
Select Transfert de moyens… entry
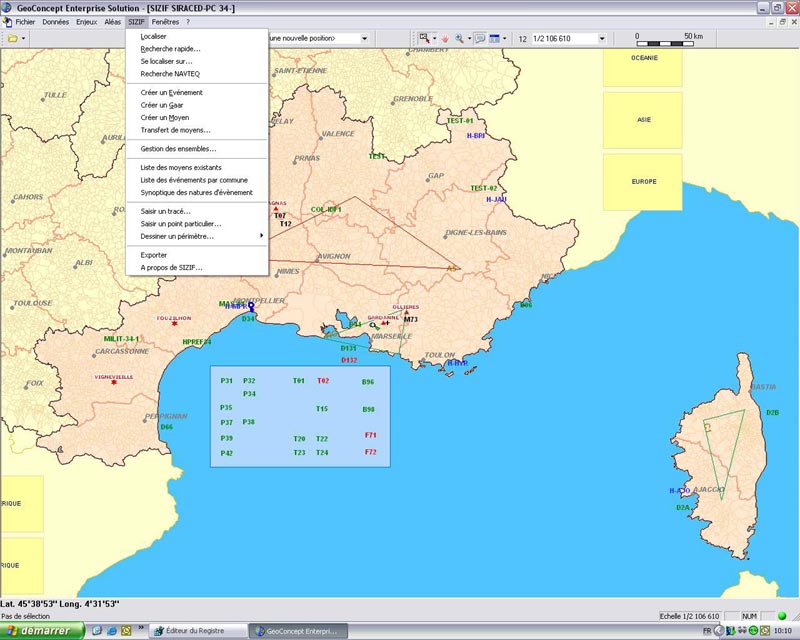click(x=197, y=130)
